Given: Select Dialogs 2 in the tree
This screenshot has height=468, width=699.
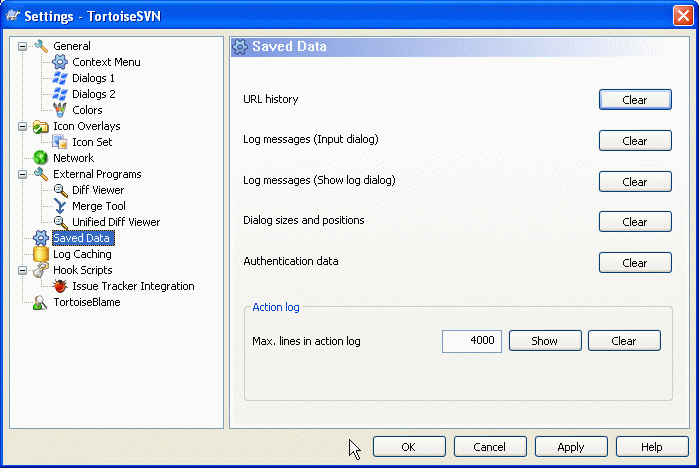Looking at the screenshot, I should tap(93, 94).
